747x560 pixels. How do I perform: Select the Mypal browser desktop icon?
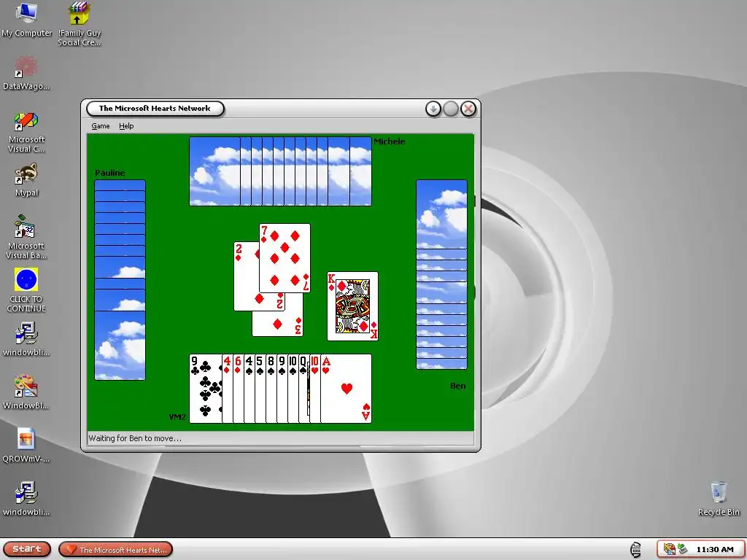[26, 181]
